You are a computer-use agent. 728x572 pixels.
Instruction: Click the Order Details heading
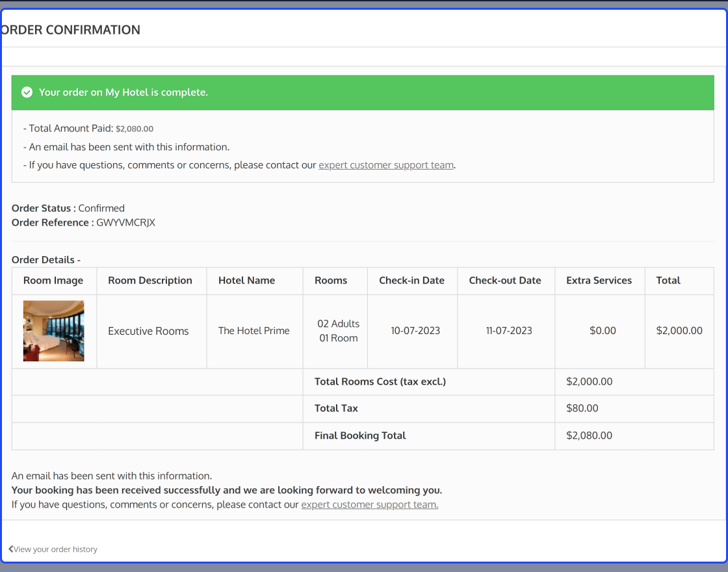(46, 260)
